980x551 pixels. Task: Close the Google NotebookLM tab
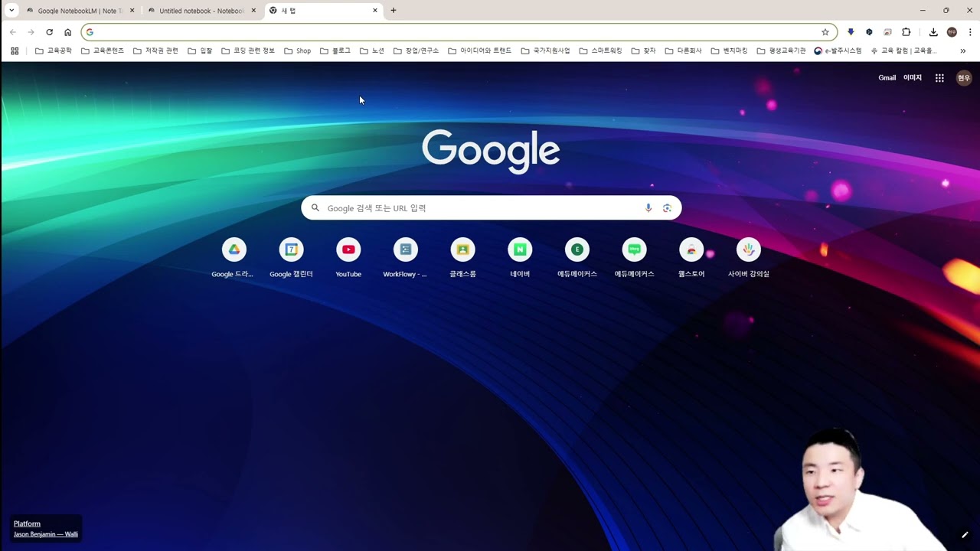[132, 11]
